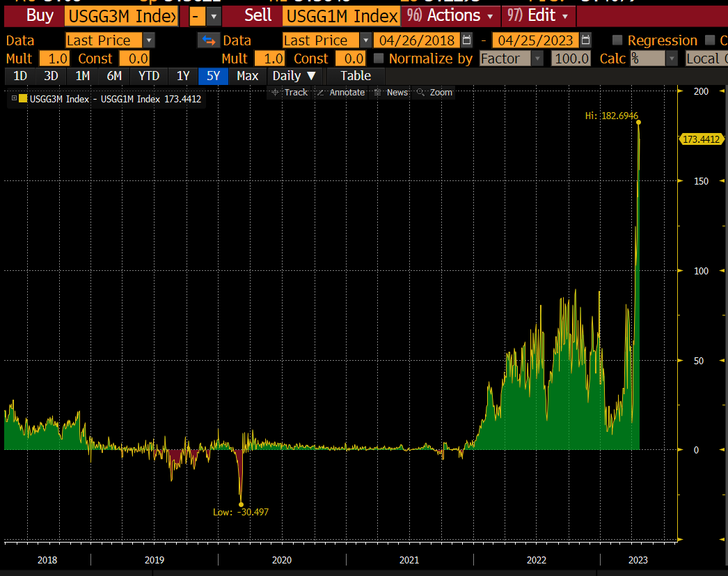Click the end date 04/25/2023 field
Screen dimensions: 728x576
[535, 40]
